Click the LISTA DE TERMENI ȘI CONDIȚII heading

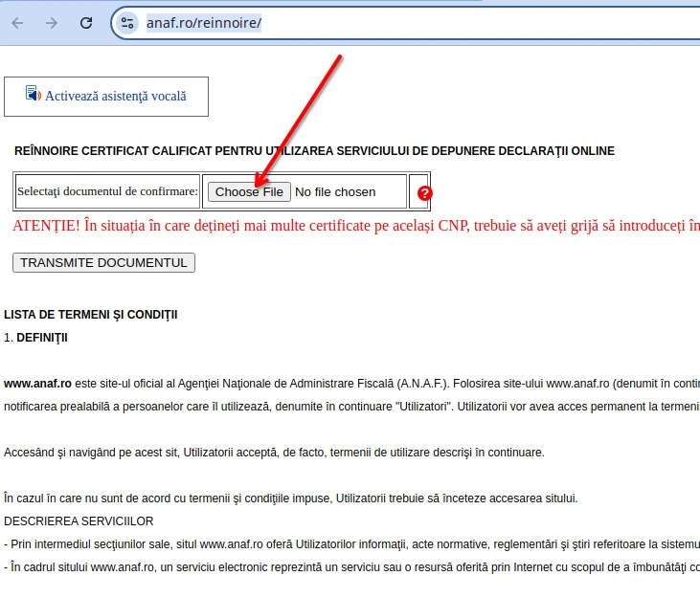coord(91,315)
